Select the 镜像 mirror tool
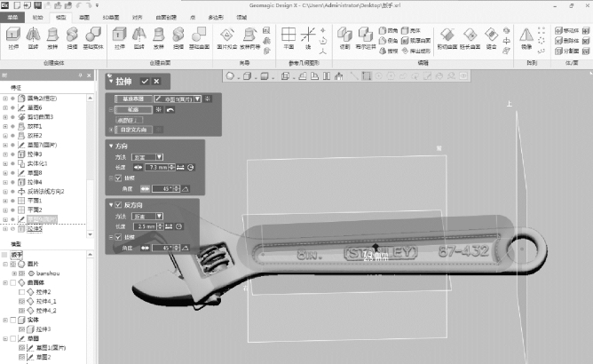The height and width of the screenshot is (364, 593). (x=526, y=38)
